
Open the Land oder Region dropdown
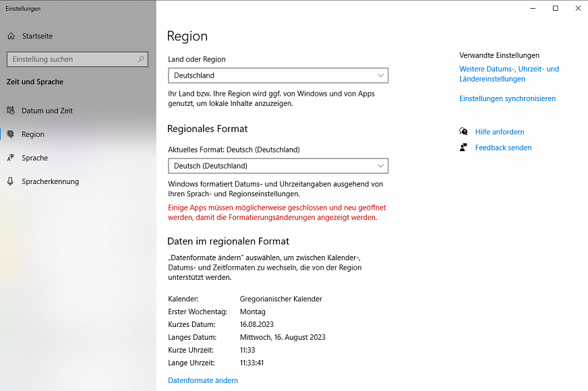coord(278,76)
